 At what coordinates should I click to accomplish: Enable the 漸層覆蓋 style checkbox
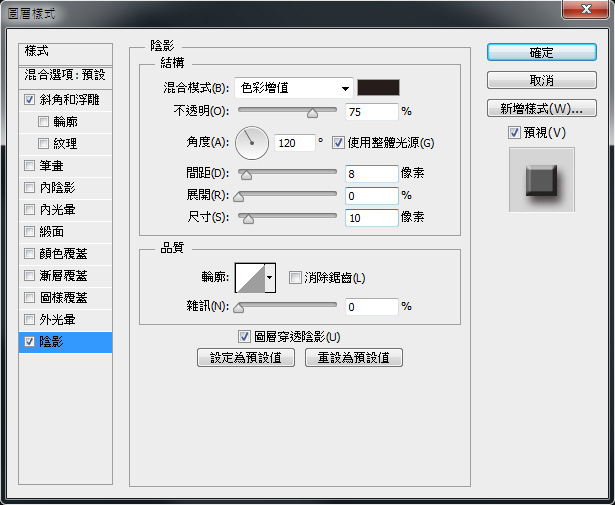(29, 275)
